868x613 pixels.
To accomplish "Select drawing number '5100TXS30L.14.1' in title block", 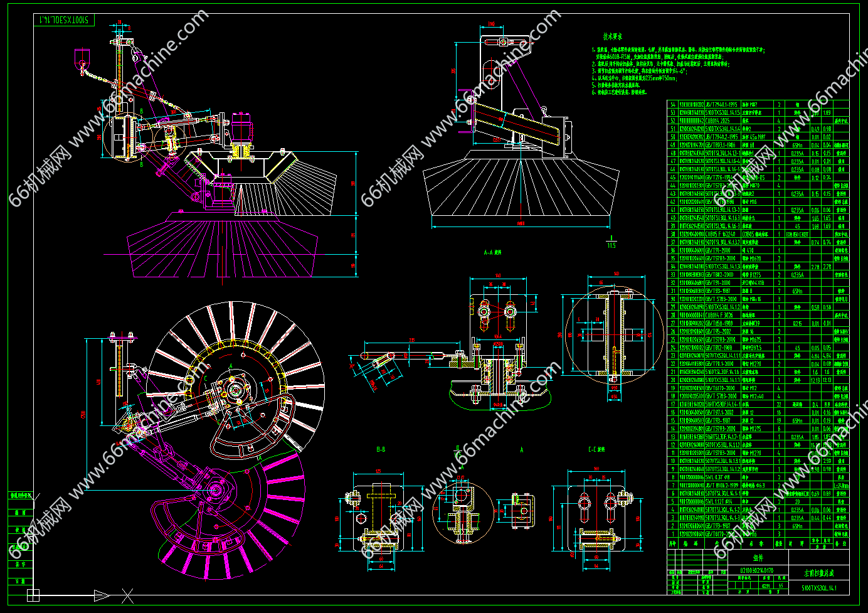I will pyautogui.click(x=819, y=588).
